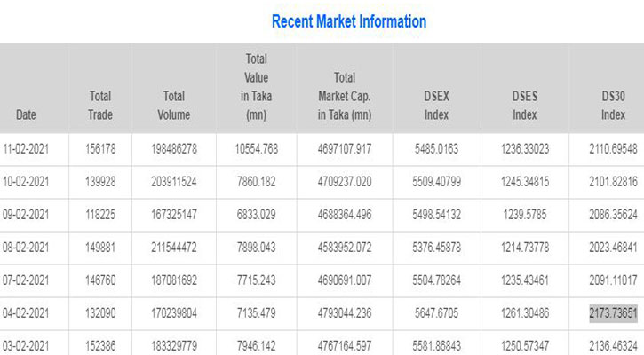Click DSES index value 1239.5785
The height and width of the screenshot is (355, 644).
(x=524, y=215)
